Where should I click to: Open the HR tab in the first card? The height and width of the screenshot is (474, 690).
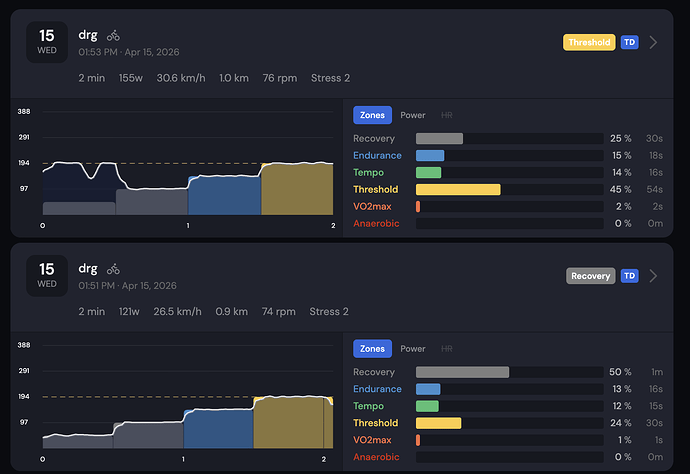point(447,115)
